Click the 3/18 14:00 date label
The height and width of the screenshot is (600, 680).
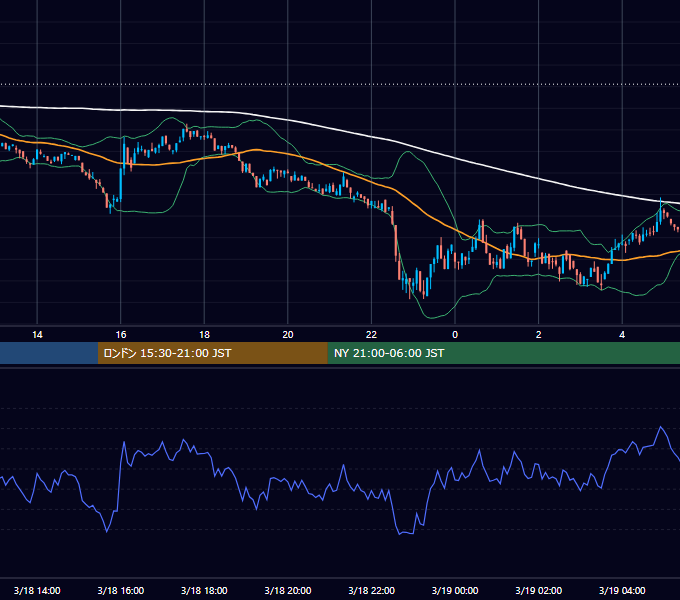[x=37, y=590]
